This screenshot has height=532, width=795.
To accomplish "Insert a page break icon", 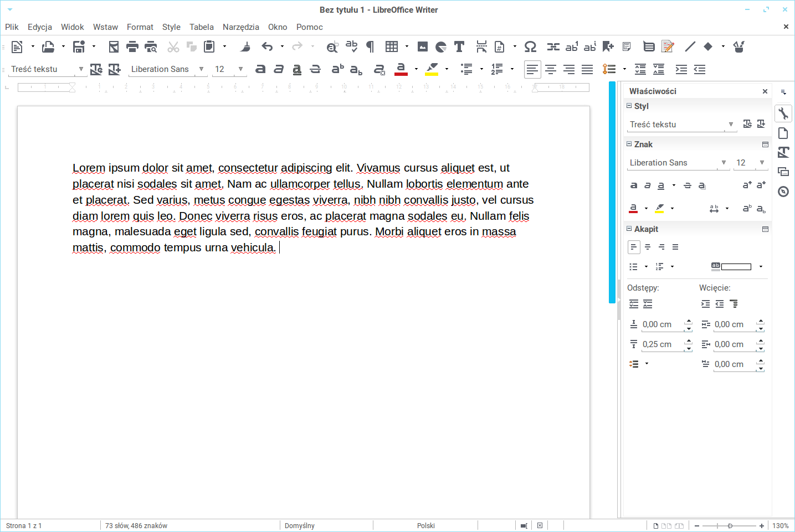I will point(481,47).
